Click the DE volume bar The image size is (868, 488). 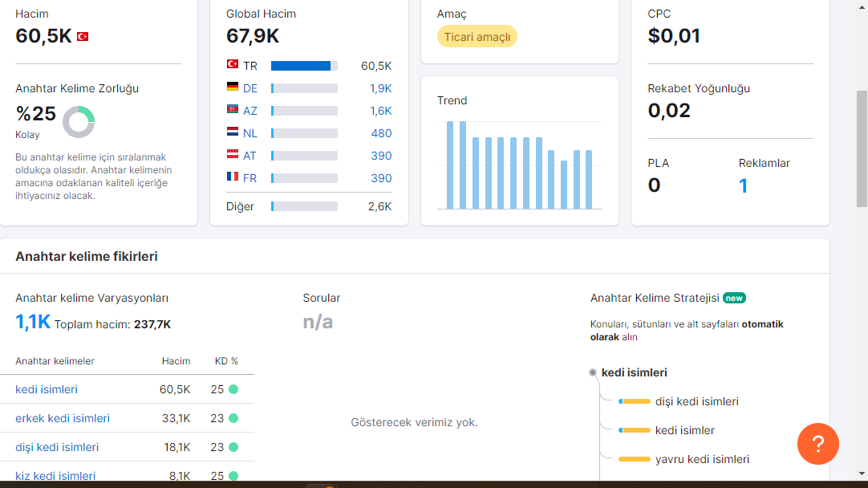click(305, 88)
